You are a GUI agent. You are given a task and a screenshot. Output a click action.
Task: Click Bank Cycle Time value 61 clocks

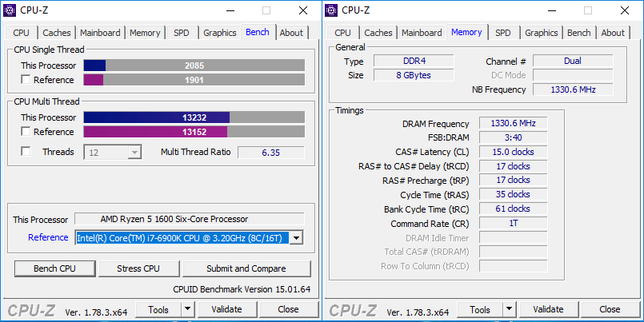514,209
